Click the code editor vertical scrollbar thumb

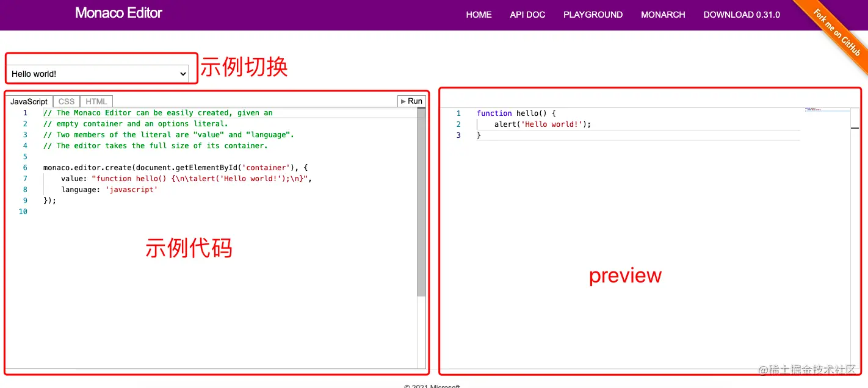pyautogui.click(x=421, y=203)
